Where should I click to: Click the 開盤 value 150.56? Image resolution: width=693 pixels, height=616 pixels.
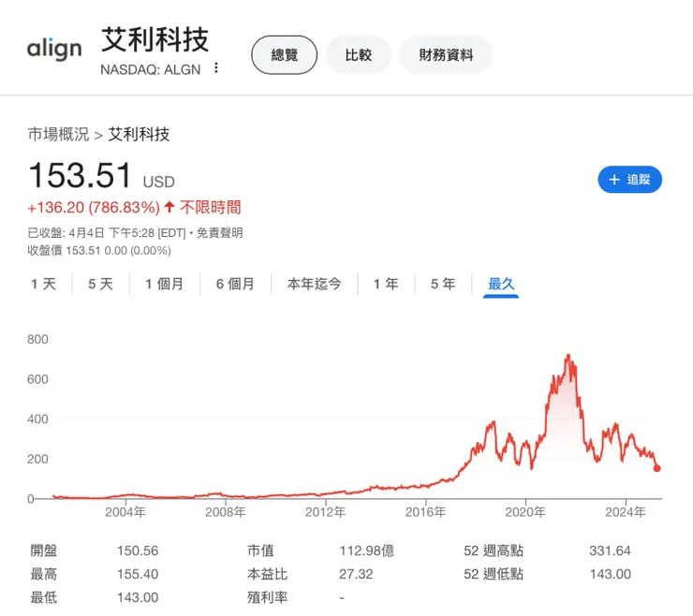[x=138, y=551]
